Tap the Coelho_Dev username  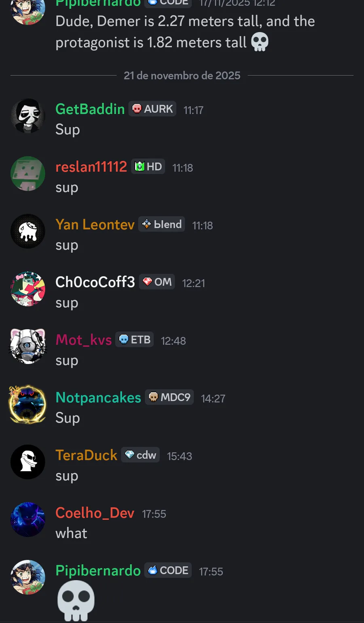(x=95, y=513)
